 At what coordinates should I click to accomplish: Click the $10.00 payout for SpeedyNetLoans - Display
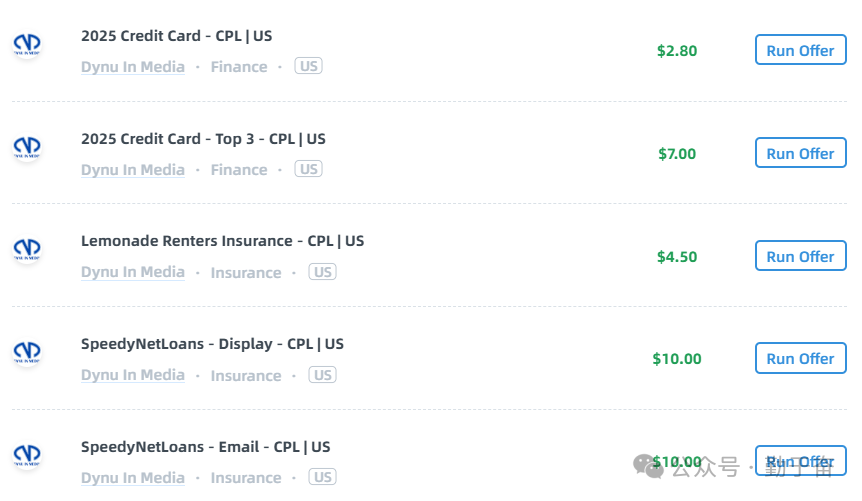(x=677, y=359)
